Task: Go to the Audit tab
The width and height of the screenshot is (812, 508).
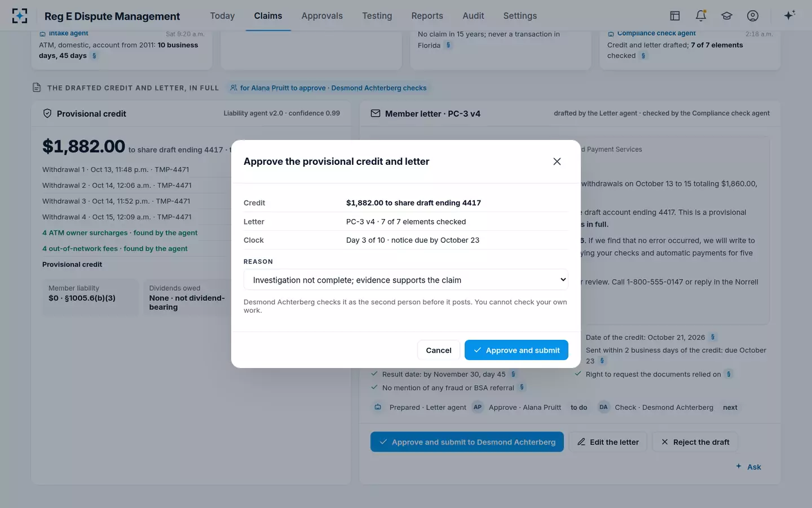Action: click(473, 16)
